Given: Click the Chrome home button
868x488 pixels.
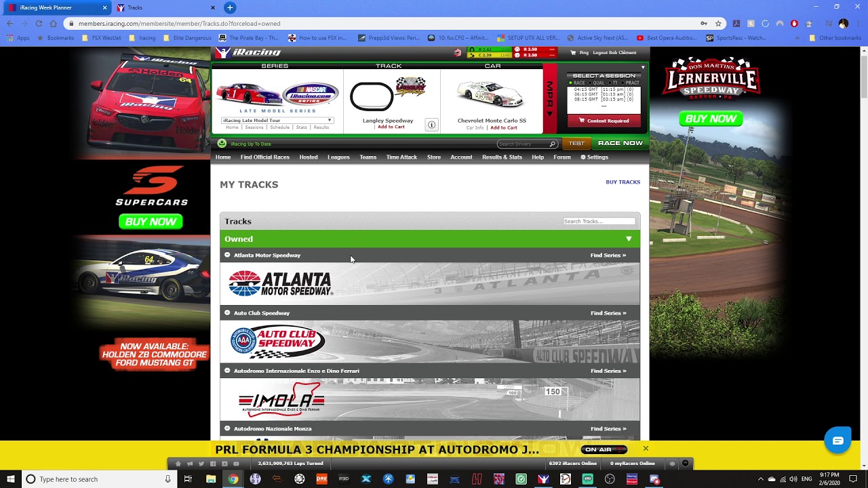Looking at the screenshot, I should click(54, 24).
